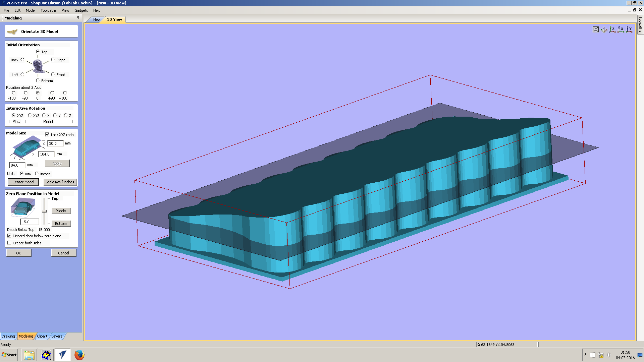
Task: Enable Create both sides
Action: [x=9, y=243]
